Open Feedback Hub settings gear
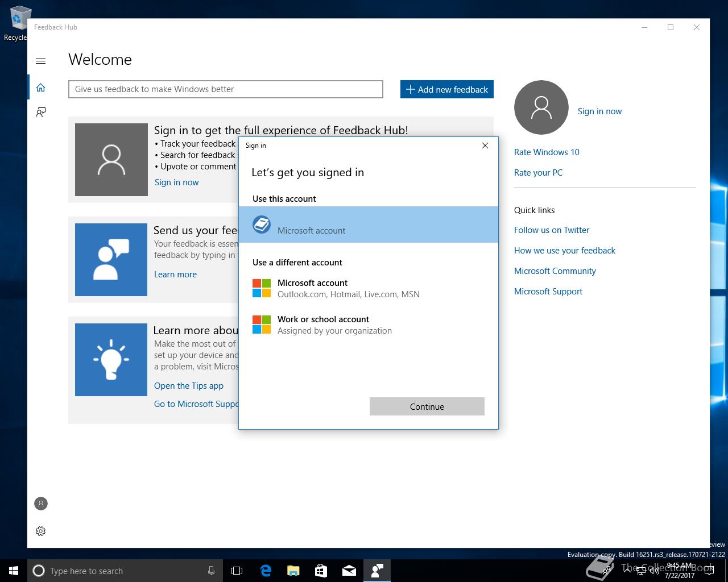The height and width of the screenshot is (582, 728). [40, 531]
